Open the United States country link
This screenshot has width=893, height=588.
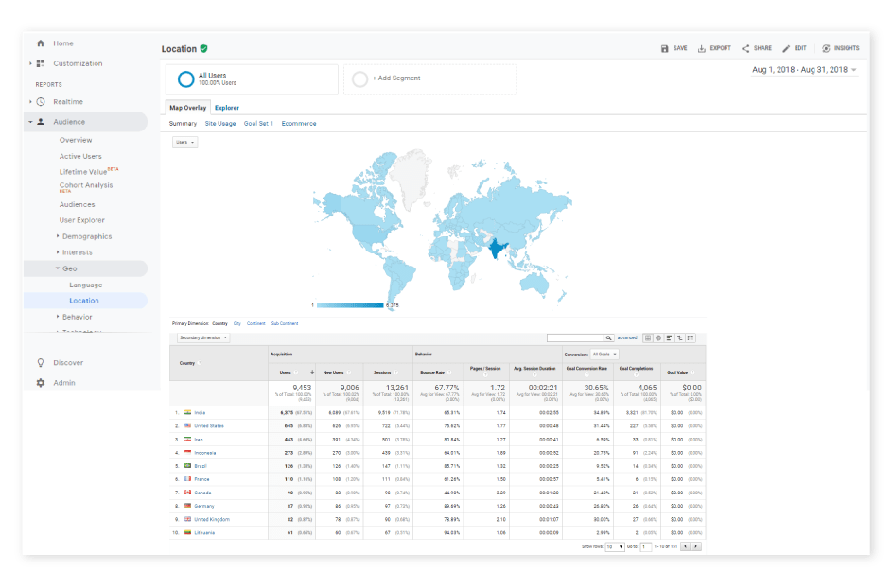coord(209,425)
